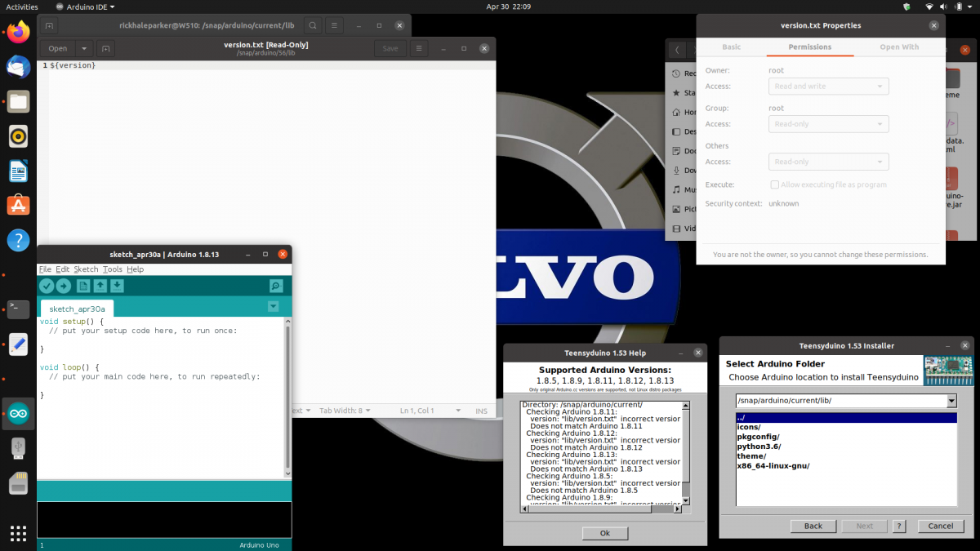
Task: Click the sketch tab dropdown arrow in Arduino
Action: point(273,306)
